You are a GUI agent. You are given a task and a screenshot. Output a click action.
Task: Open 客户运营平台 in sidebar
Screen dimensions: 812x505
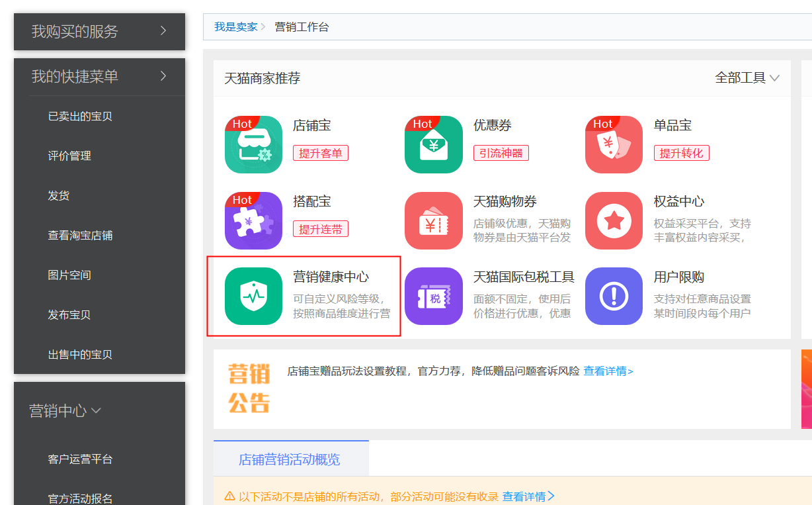tap(80, 459)
